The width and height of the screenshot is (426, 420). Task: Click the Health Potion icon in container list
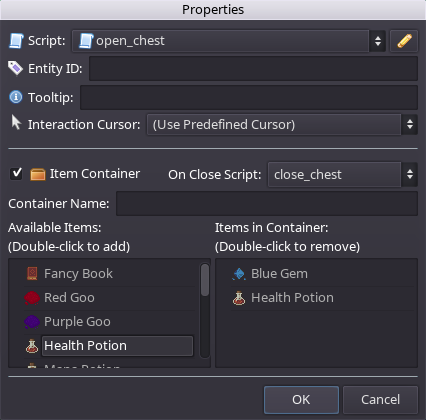click(x=239, y=298)
